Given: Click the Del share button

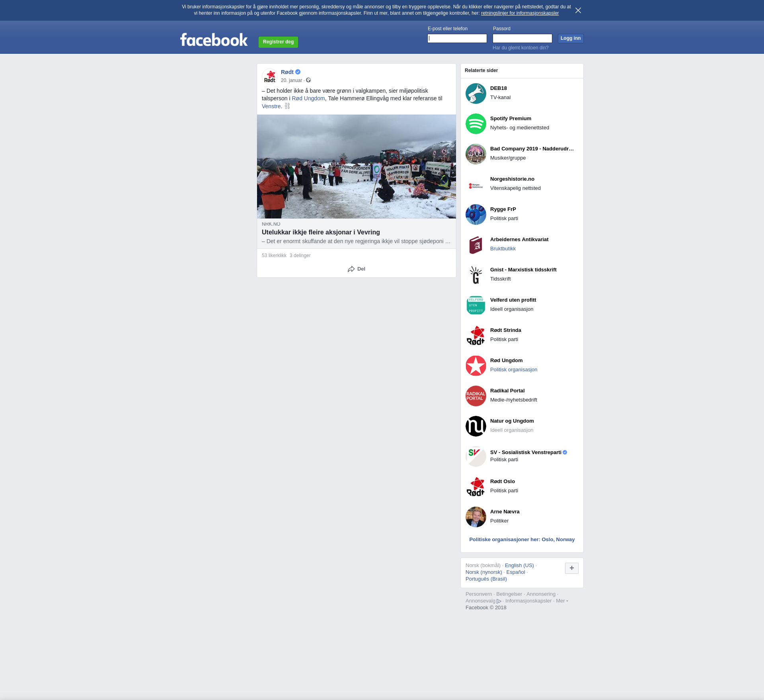Looking at the screenshot, I should pos(357,269).
